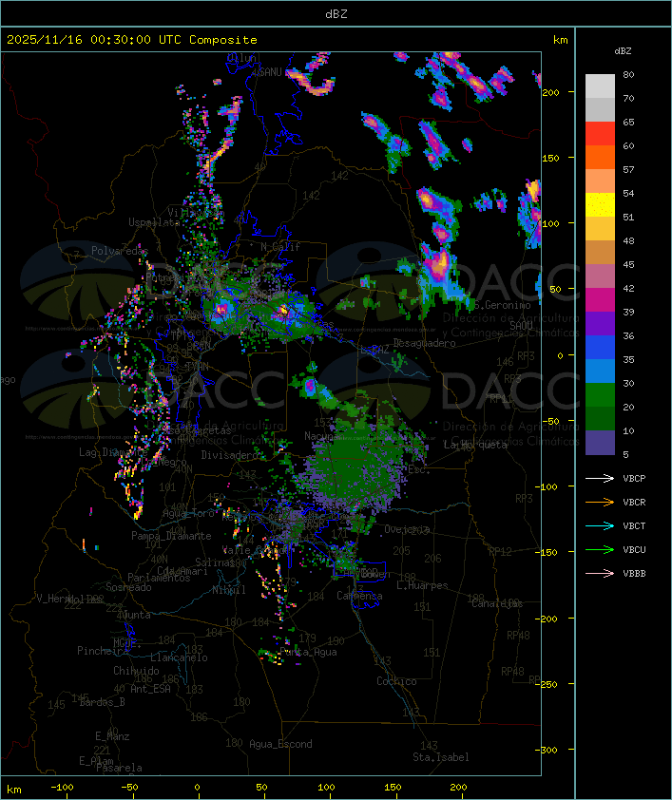Click the Agua_Toro place label

(x=188, y=513)
